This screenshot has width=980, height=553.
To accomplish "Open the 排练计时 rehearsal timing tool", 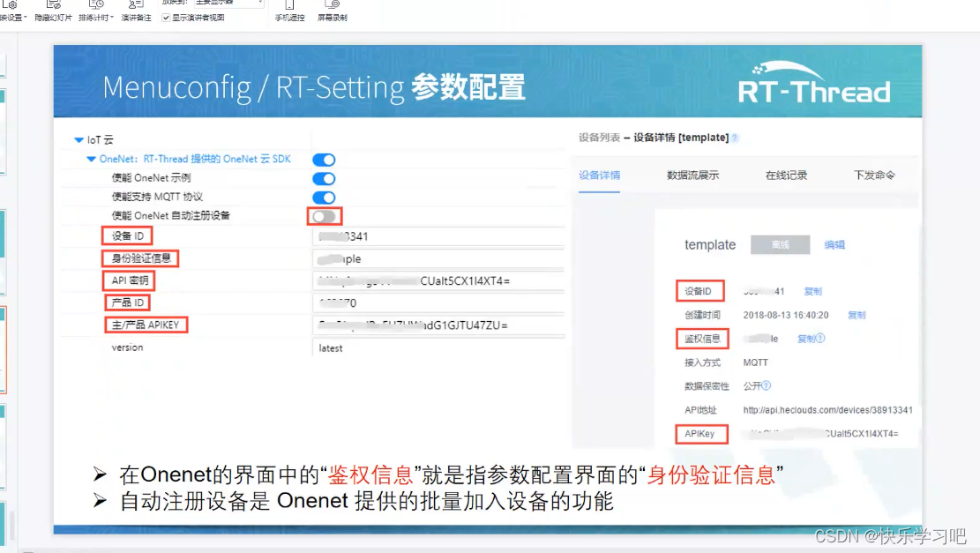I will [95, 11].
